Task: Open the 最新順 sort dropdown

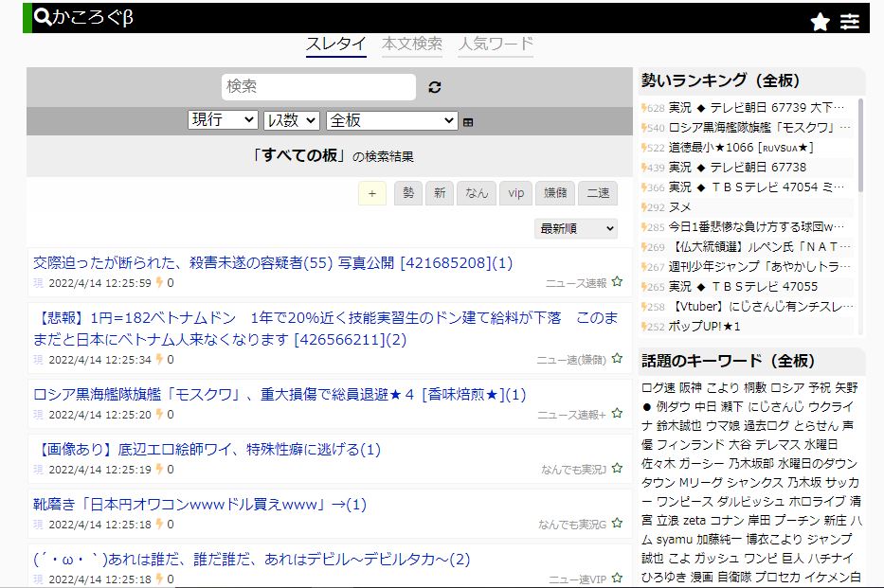Action: pos(576,229)
